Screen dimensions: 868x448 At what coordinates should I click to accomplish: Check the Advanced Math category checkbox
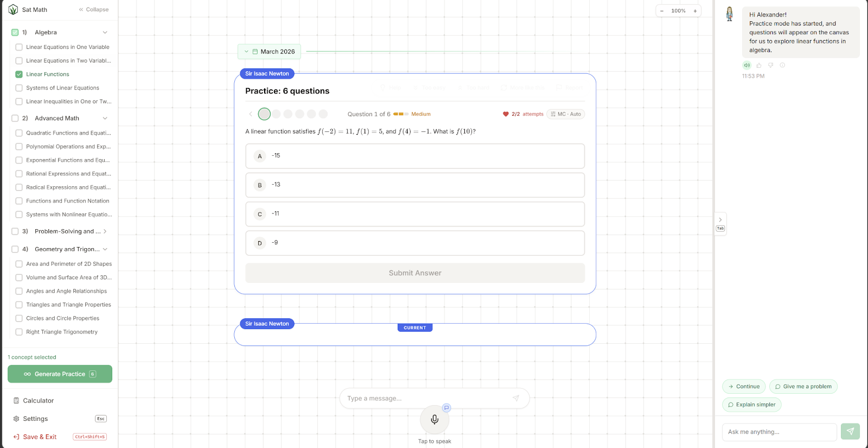[15, 118]
